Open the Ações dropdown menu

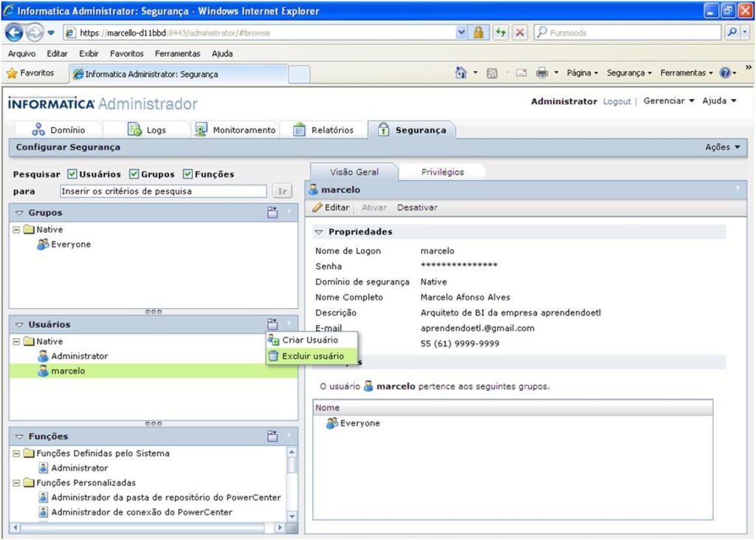[x=722, y=147]
